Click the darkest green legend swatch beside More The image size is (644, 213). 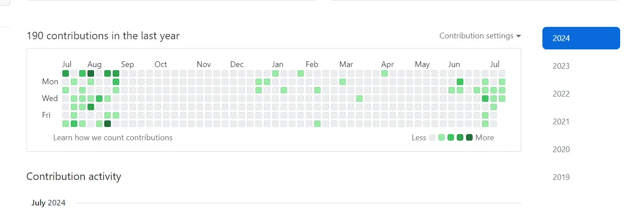(x=469, y=138)
